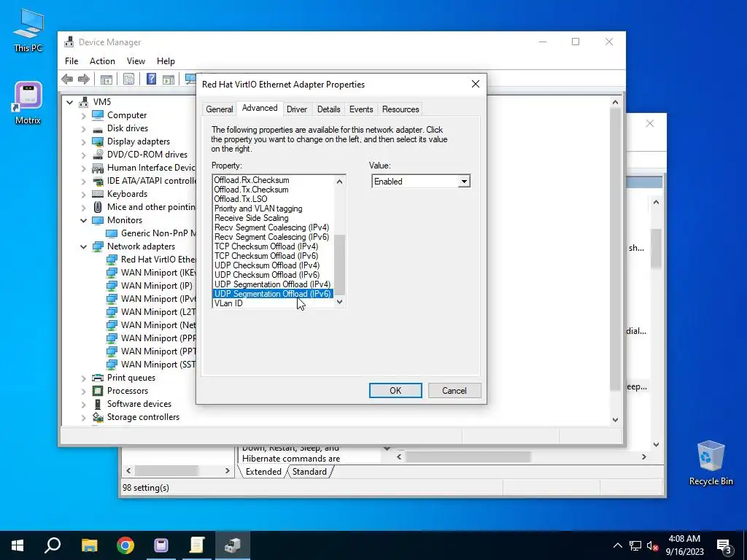Click the Disk drives icon in tree
The width and height of the screenshot is (747, 560).
(x=98, y=128)
